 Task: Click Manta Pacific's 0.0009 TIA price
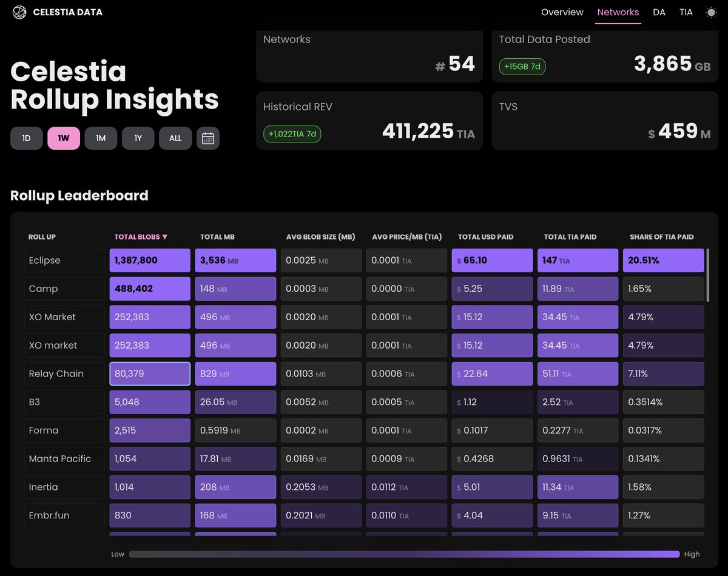pyautogui.click(x=407, y=459)
